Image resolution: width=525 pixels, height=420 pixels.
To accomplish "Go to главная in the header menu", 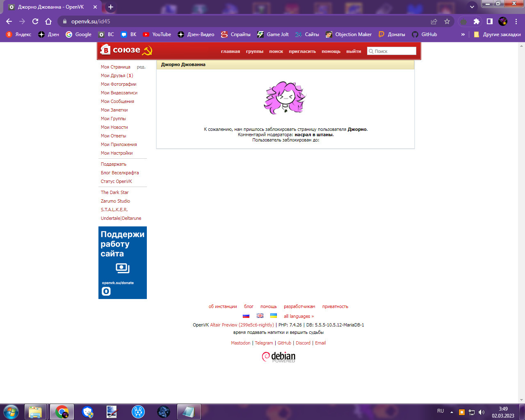I will point(231,51).
